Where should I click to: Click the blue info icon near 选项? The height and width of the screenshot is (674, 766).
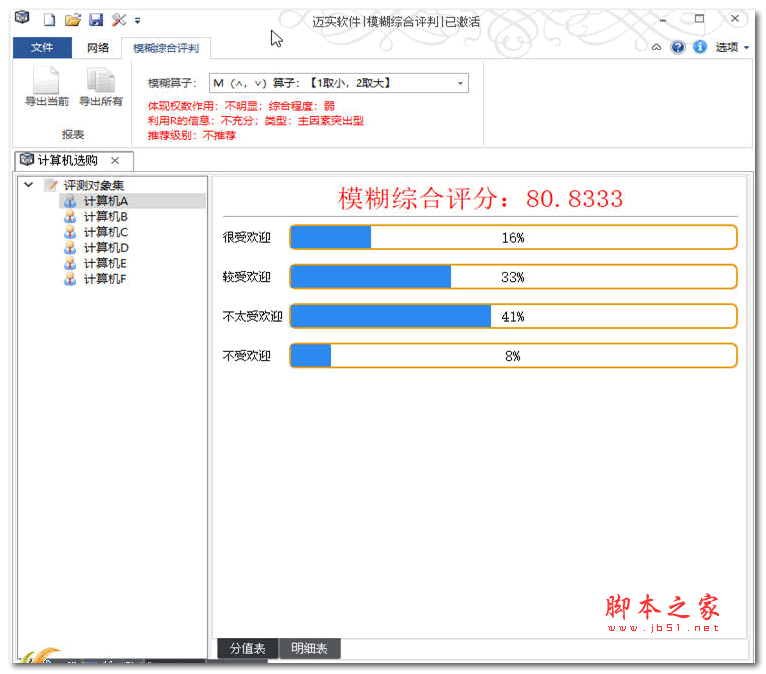click(x=699, y=47)
